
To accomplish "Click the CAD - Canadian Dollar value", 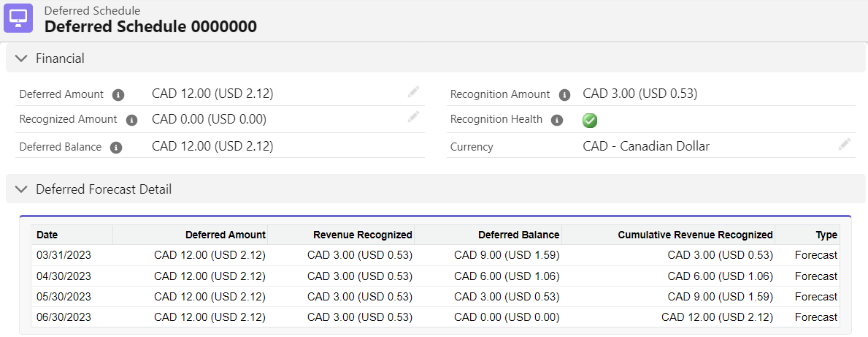I will pos(646,146).
